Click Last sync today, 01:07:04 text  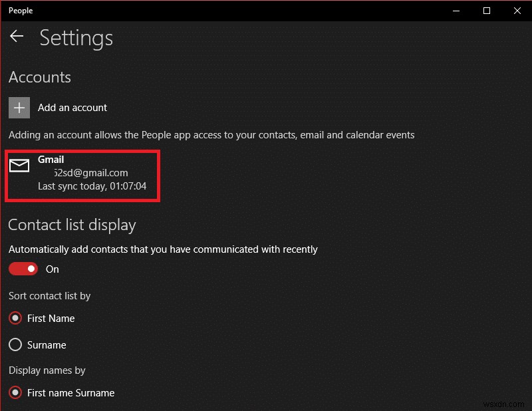point(92,186)
